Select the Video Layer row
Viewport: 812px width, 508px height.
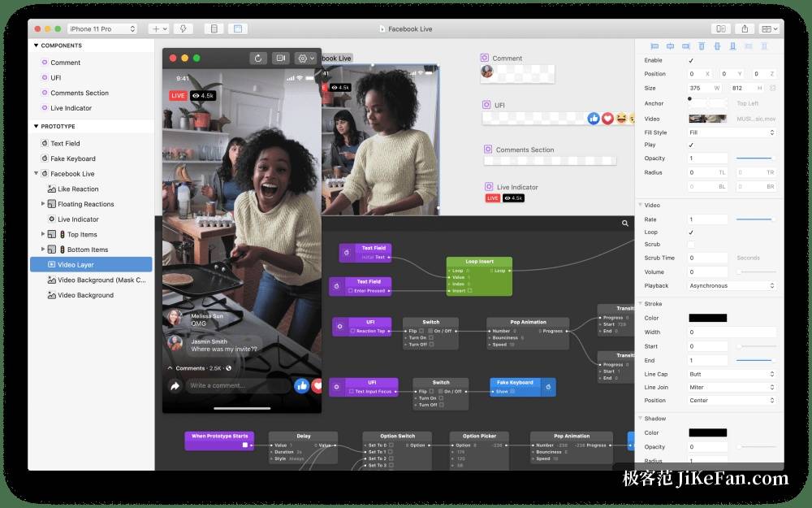[x=91, y=264]
